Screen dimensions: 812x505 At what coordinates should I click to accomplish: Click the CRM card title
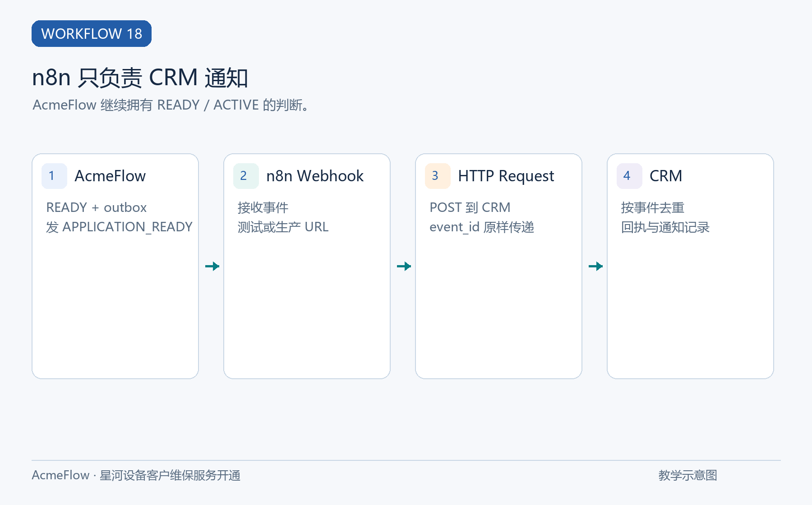tap(666, 176)
